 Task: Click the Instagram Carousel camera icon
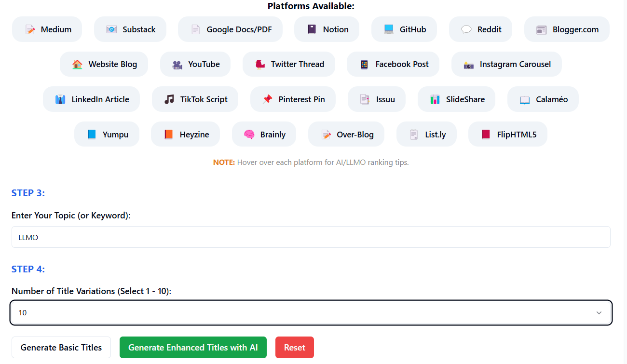coord(469,64)
